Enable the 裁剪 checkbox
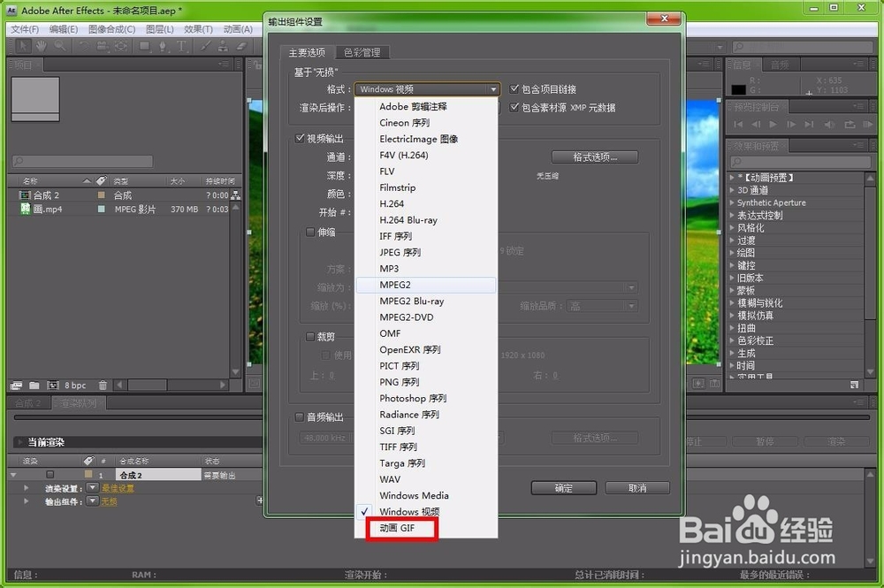Screen dimensions: 884x588 [x=310, y=337]
